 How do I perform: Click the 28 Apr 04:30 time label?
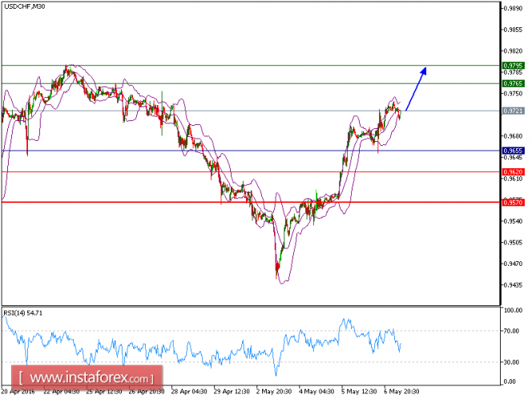189,392
